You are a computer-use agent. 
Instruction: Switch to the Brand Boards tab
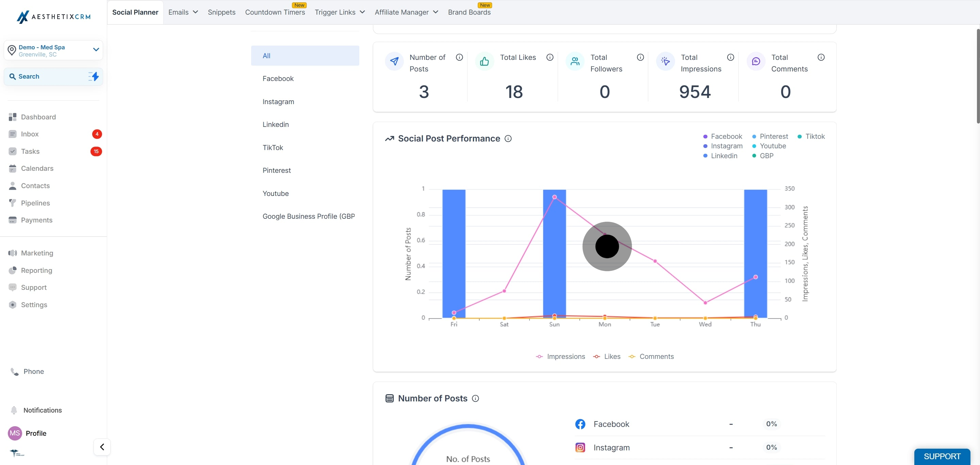[469, 12]
